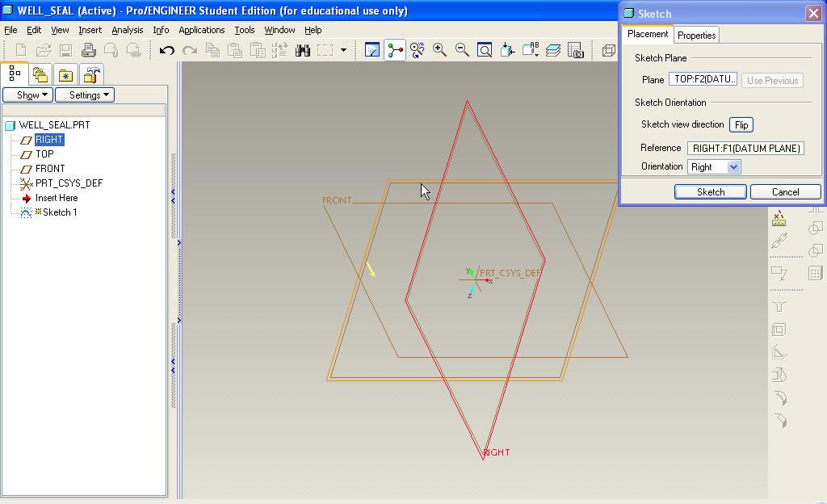Switch to the Connections navigator tab
The width and height of the screenshot is (827, 504).
(92, 74)
